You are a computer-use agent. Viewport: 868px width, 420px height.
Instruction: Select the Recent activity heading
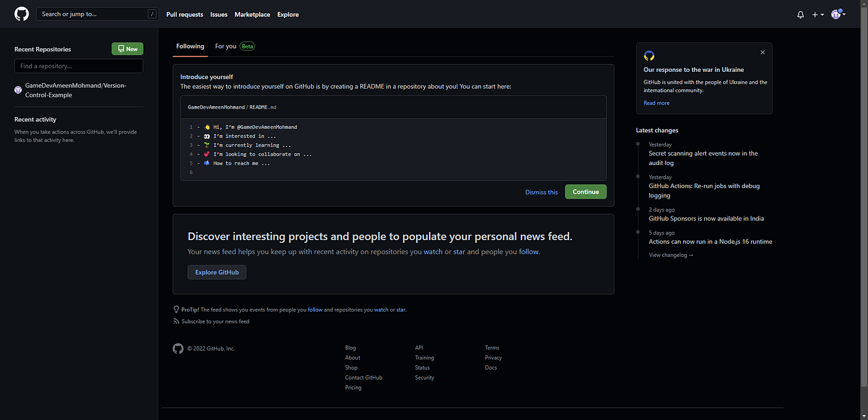(x=35, y=120)
